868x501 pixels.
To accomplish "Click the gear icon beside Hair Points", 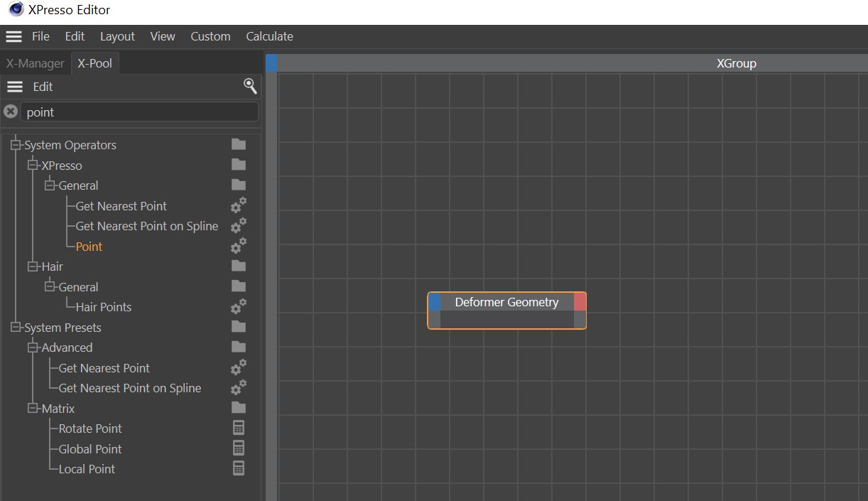I will (x=239, y=307).
